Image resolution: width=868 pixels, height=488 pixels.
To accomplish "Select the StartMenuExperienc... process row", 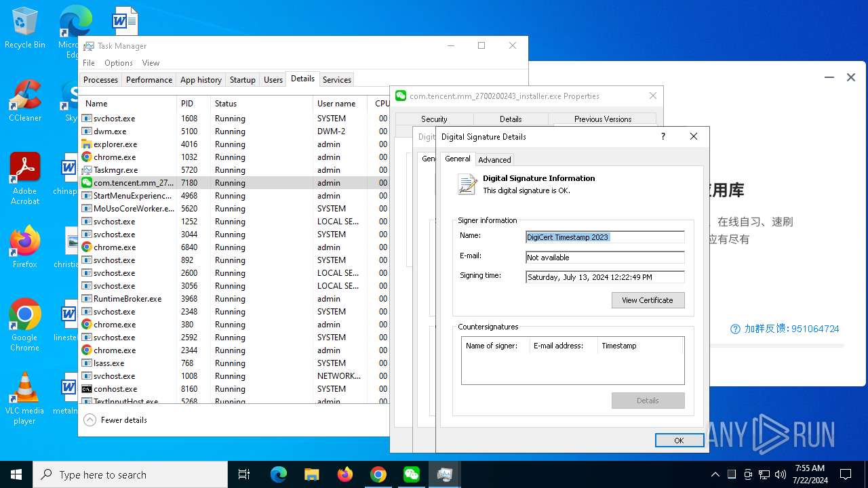I will click(x=234, y=196).
